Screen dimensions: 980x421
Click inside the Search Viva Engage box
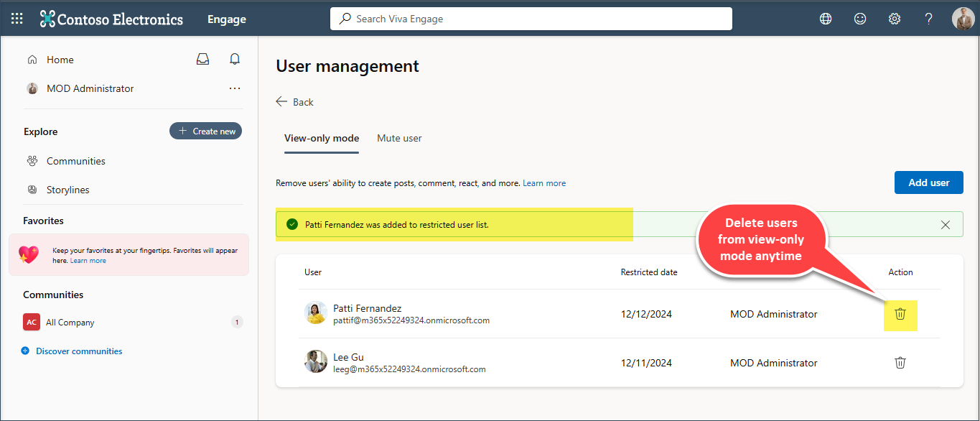tap(531, 19)
